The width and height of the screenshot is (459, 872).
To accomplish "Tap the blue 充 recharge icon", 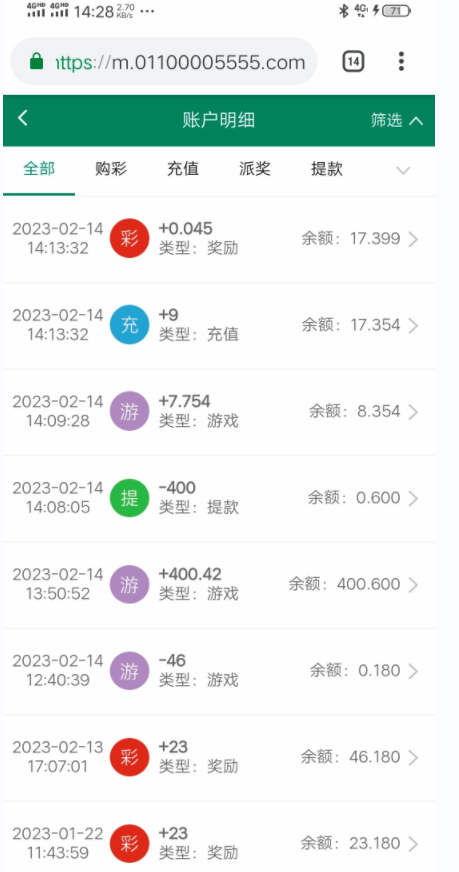I will coord(129,325).
